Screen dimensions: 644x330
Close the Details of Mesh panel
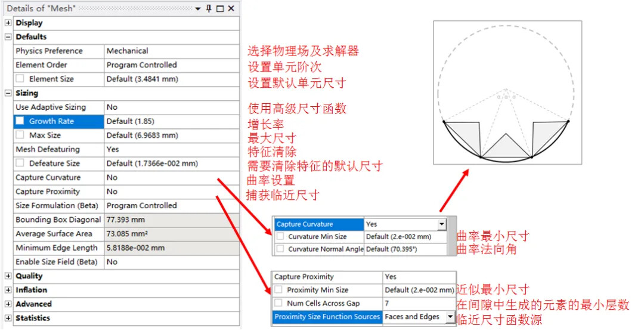(231, 8)
